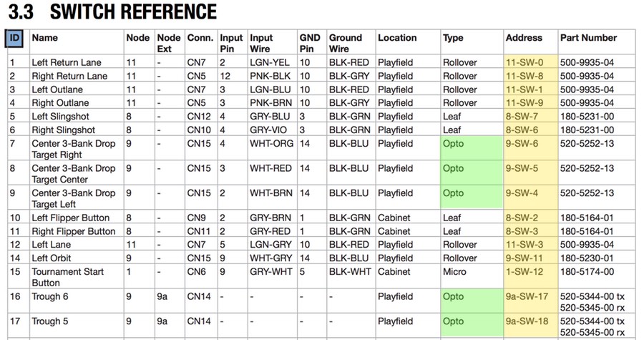The width and height of the screenshot is (644, 340).
Task: Click the highlighted ID column header
Action: click(x=14, y=38)
